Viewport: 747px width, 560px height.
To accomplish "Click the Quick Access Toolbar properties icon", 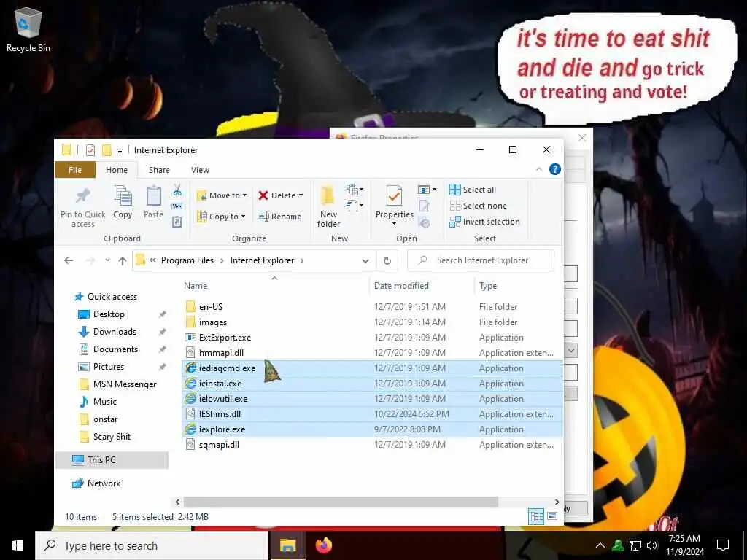I will 90,150.
